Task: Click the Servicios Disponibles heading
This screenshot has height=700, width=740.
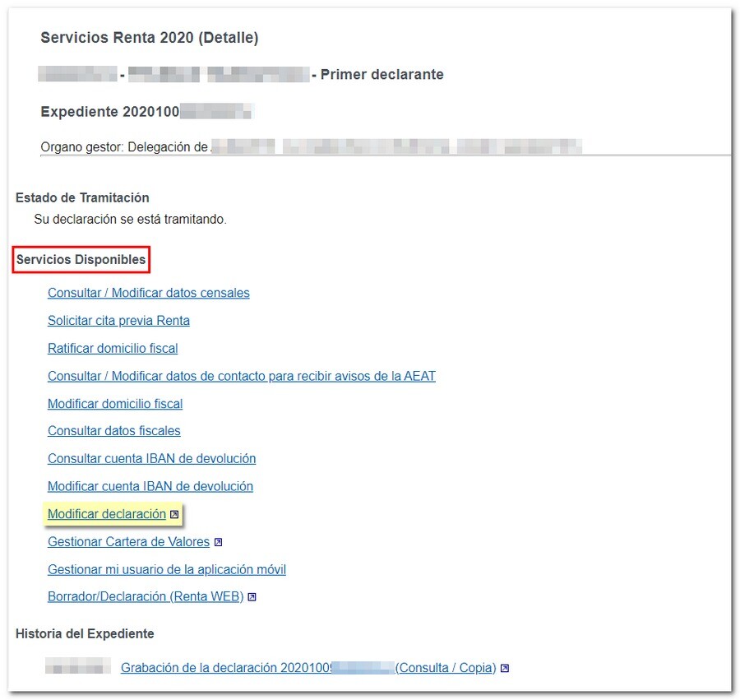Action: [81, 260]
